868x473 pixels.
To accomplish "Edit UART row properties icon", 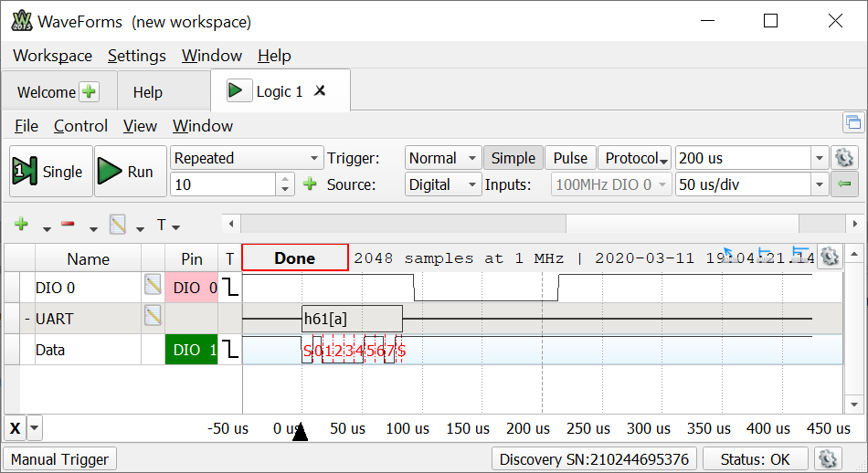I will click(153, 317).
